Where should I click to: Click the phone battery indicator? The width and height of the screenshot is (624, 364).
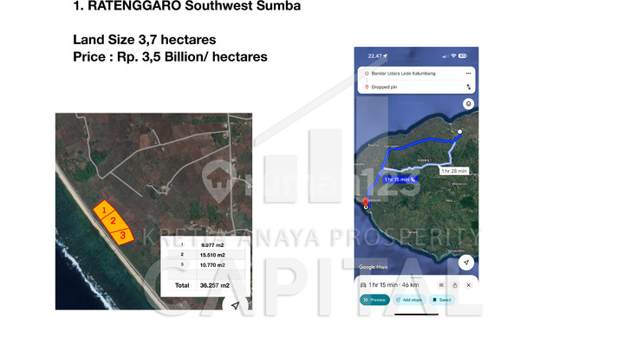tap(462, 56)
